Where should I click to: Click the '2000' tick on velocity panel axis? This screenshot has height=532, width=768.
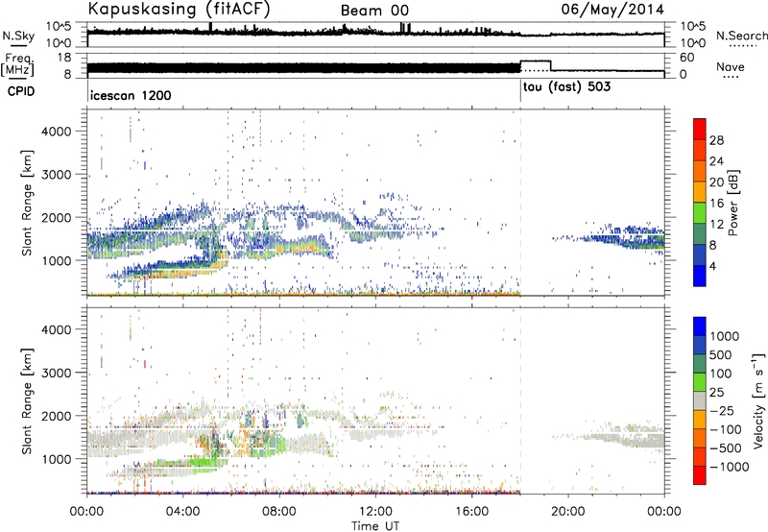tap(56, 416)
